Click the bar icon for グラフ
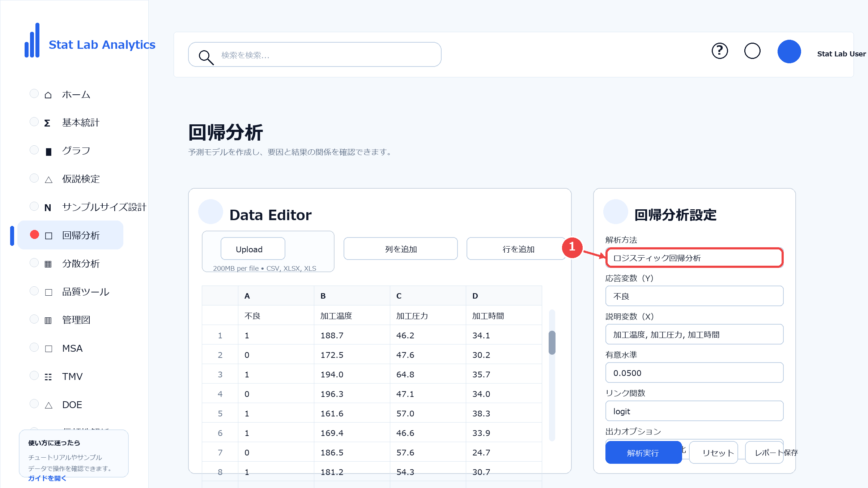868x488 pixels. pos(48,151)
